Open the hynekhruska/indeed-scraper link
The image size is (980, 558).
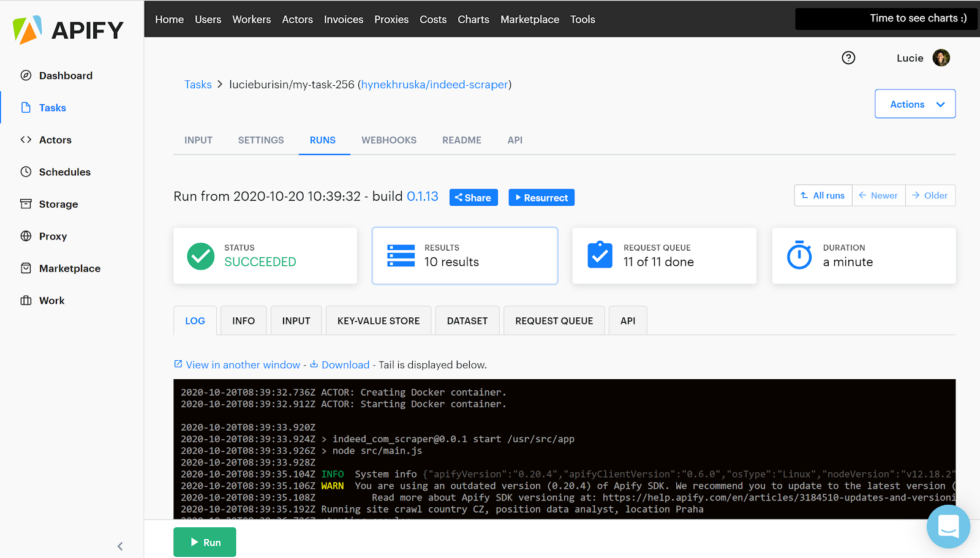(x=435, y=85)
